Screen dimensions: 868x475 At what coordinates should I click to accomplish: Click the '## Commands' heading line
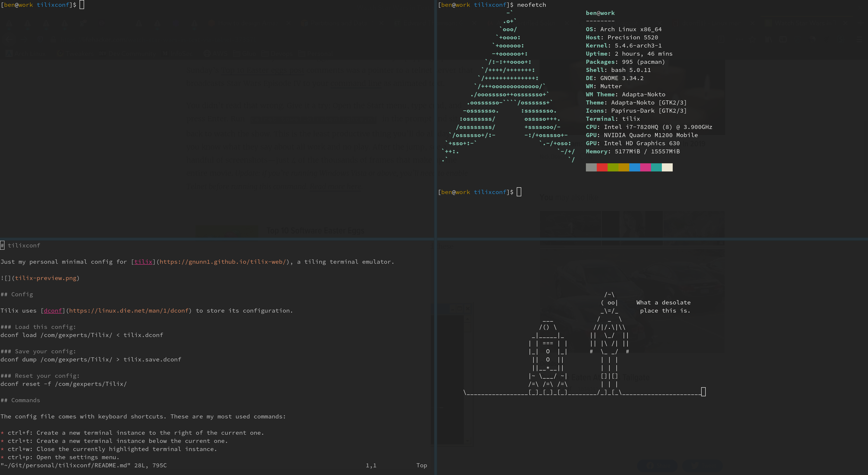pos(20,400)
